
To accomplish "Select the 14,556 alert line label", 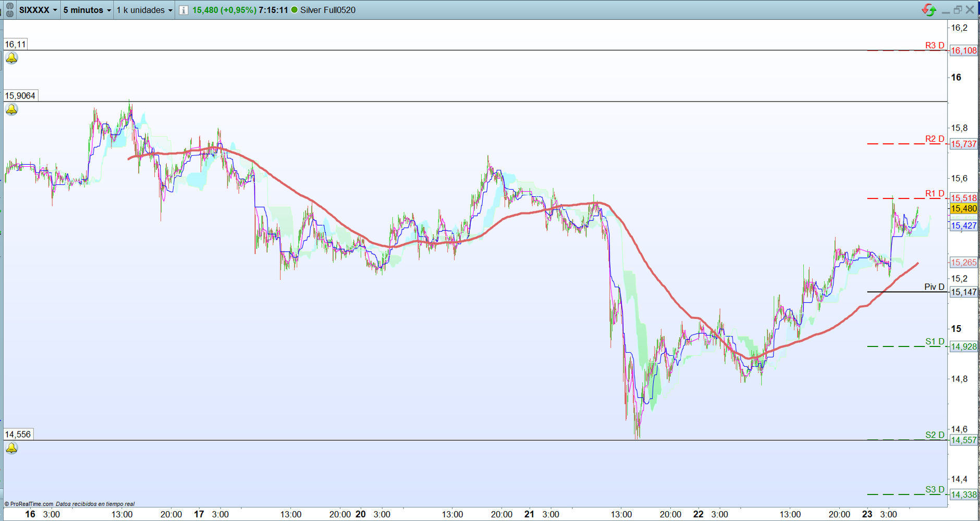I will 18,435.
